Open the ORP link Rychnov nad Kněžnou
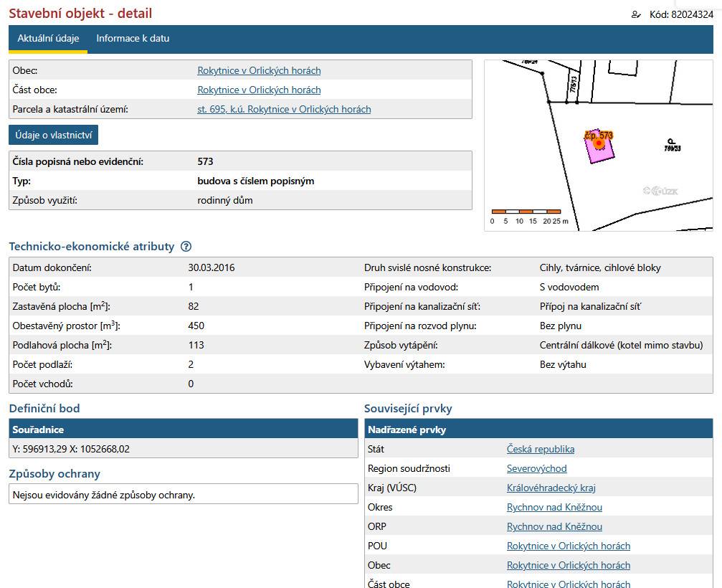Screen dimensions: 722x588 pos(554,526)
